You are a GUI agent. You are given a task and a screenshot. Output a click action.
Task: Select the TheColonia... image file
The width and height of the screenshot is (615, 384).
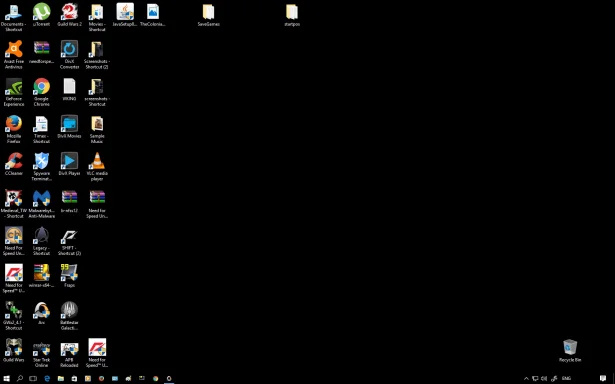(x=153, y=15)
